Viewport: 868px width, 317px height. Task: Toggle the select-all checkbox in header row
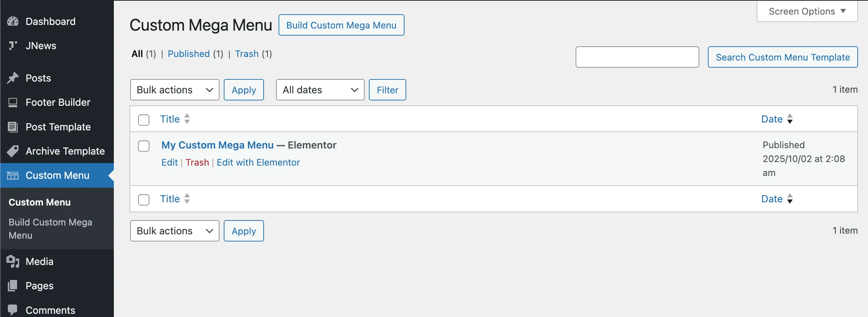coord(144,120)
